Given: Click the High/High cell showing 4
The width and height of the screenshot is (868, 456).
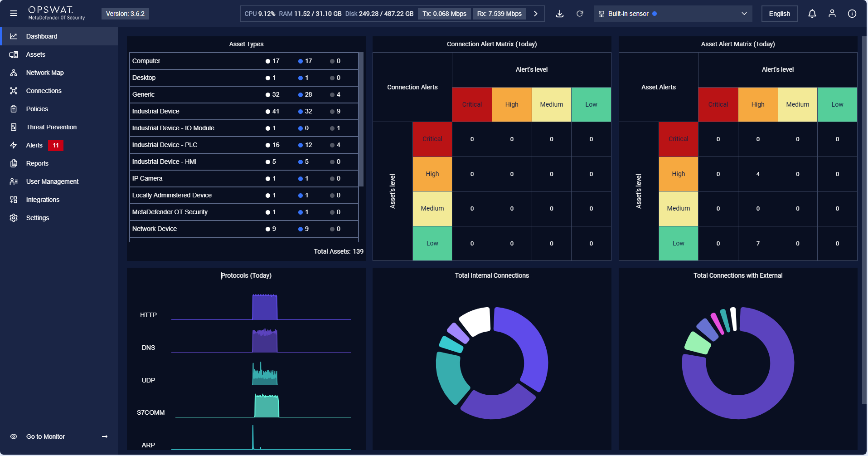Looking at the screenshot, I should [x=757, y=174].
